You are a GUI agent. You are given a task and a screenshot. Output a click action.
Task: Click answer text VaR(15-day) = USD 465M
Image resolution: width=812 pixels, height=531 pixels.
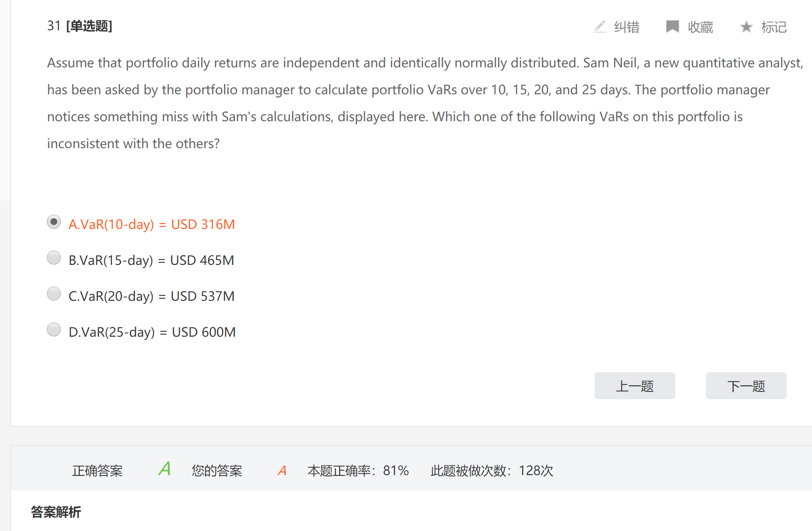click(x=151, y=260)
